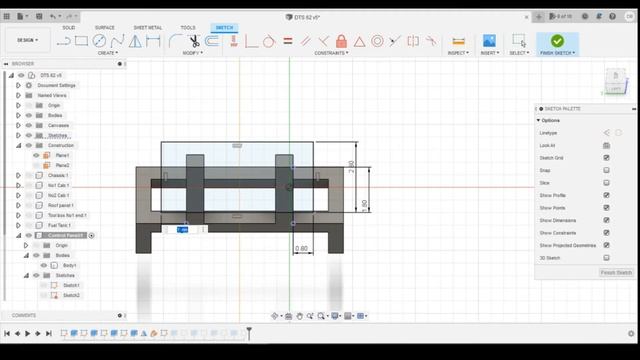
Task: Hide the Bodies folder via eye icon
Action: (x=29, y=115)
